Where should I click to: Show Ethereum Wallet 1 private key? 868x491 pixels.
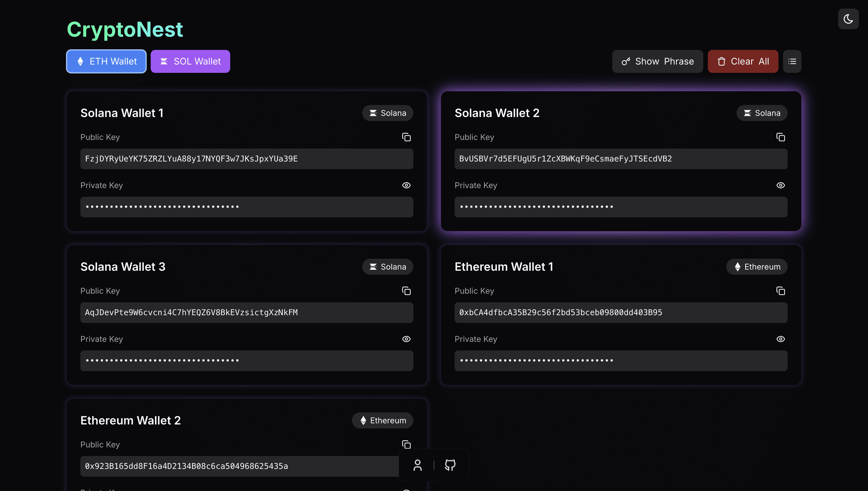pyautogui.click(x=780, y=339)
